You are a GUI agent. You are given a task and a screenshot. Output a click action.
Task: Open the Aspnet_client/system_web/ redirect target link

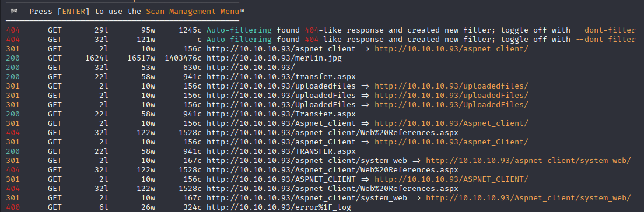[x=528, y=197]
